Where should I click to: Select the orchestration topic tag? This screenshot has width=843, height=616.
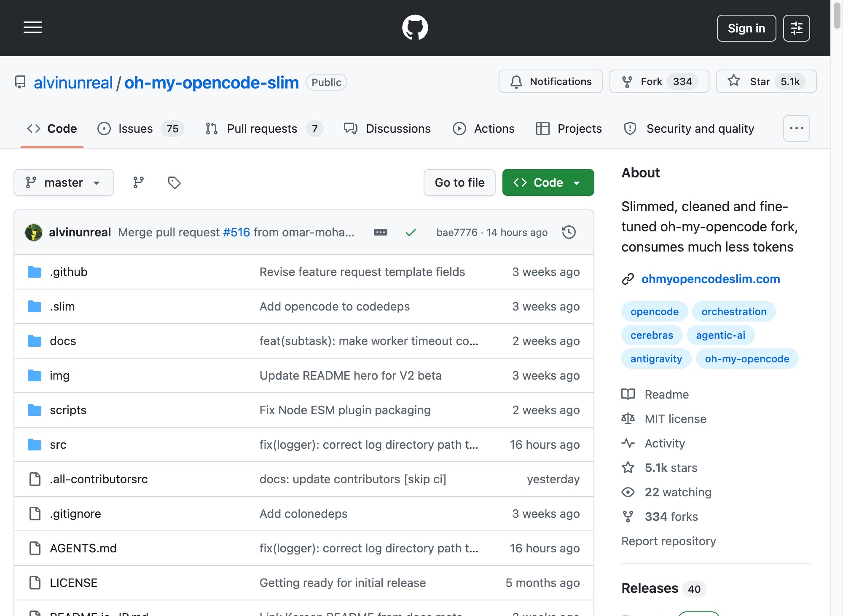(734, 311)
